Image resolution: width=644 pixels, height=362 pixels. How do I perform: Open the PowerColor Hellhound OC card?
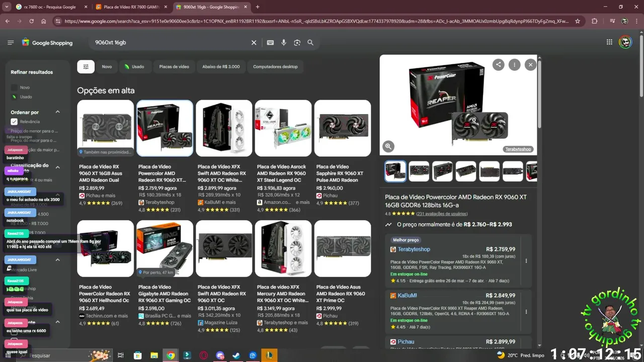(x=106, y=274)
